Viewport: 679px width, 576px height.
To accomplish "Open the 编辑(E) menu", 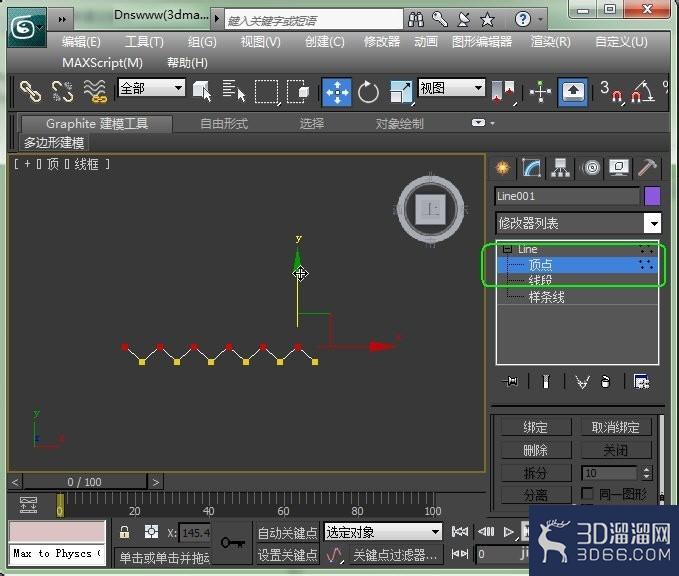I will click(81, 42).
